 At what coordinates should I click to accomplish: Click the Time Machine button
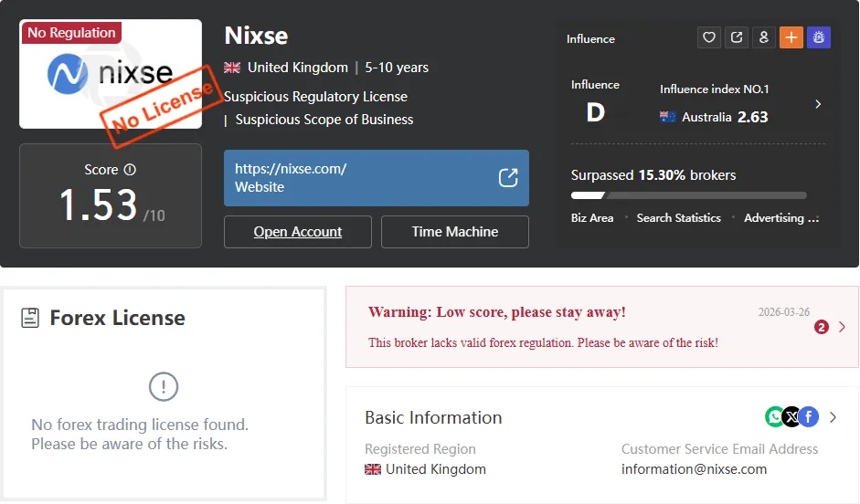[455, 232]
